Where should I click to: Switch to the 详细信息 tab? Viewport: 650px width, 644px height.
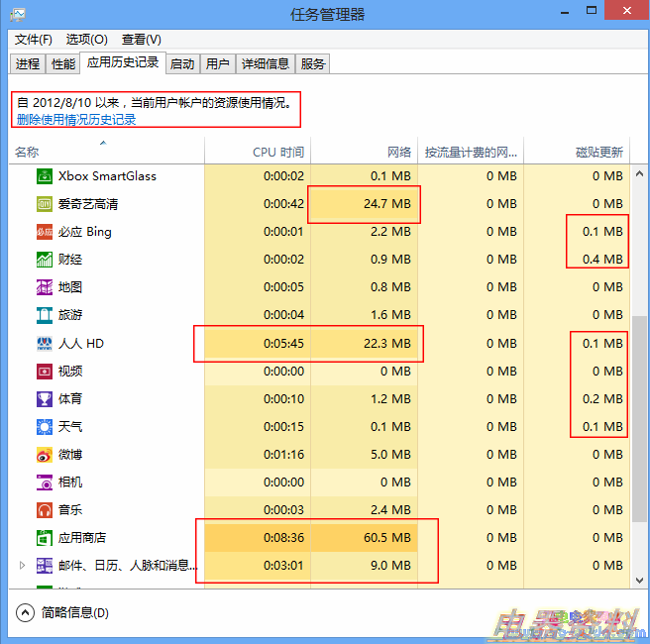tap(265, 63)
